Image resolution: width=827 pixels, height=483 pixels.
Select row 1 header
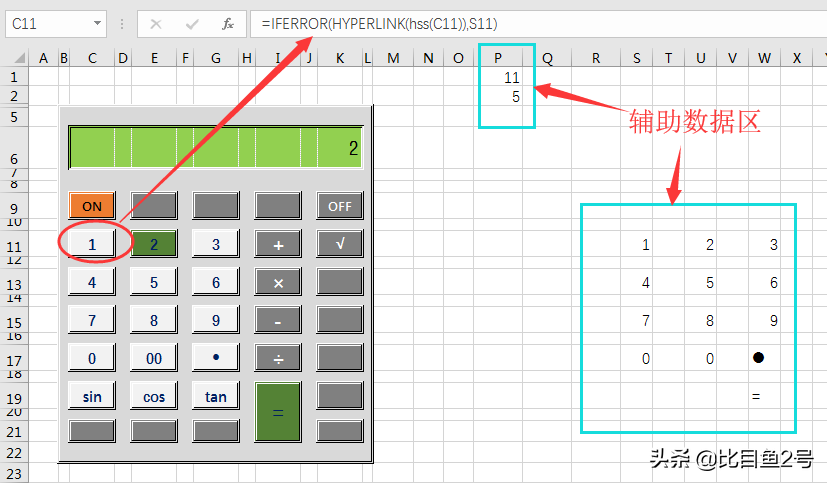(x=14, y=78)
